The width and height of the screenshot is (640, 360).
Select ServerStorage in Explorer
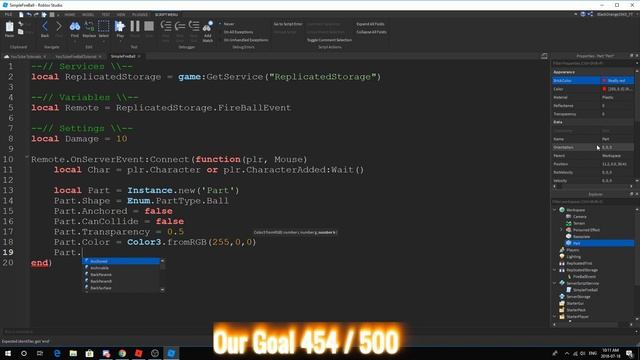578,297
